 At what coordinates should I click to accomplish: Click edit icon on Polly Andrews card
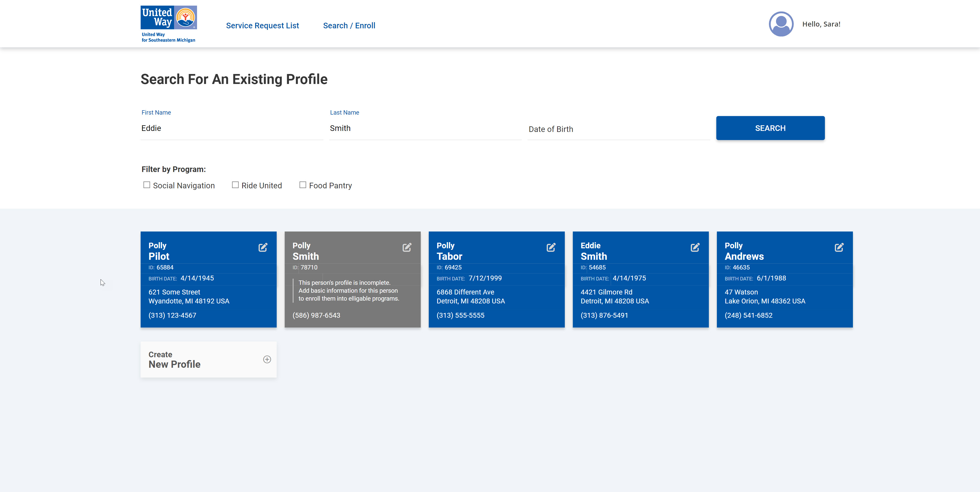tap(839, 247)
